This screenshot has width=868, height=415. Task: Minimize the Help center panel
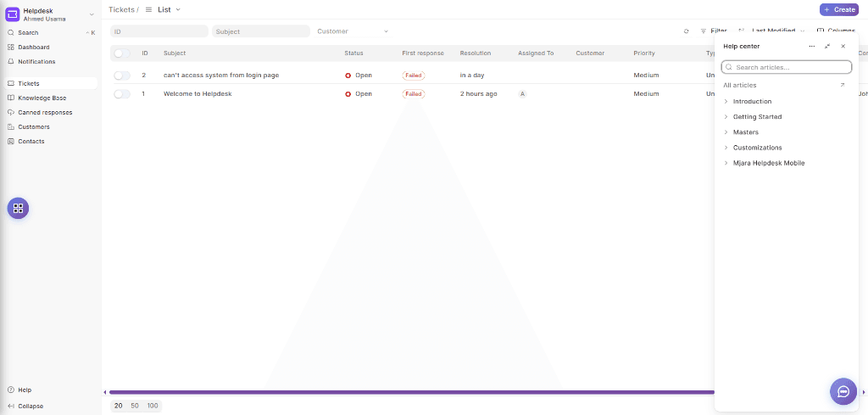(827, 47)
